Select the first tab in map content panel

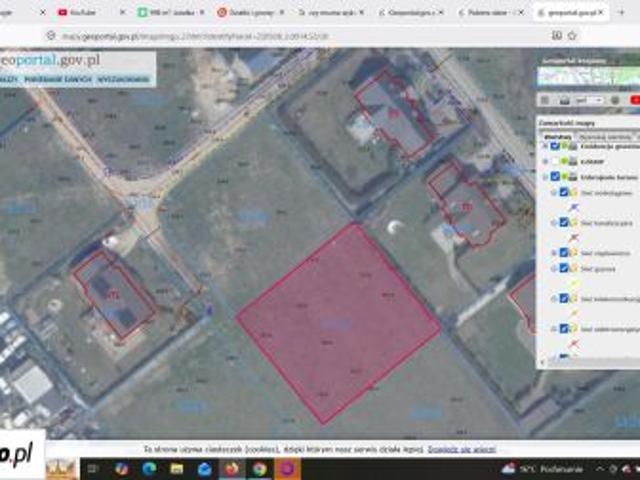click(557, 137)
